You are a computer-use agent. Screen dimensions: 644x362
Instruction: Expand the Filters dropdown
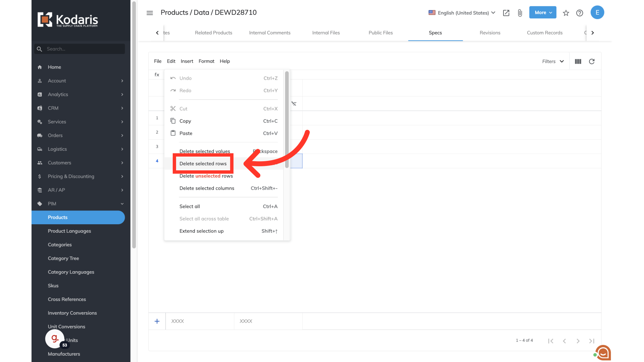click(x=553, y=61)
